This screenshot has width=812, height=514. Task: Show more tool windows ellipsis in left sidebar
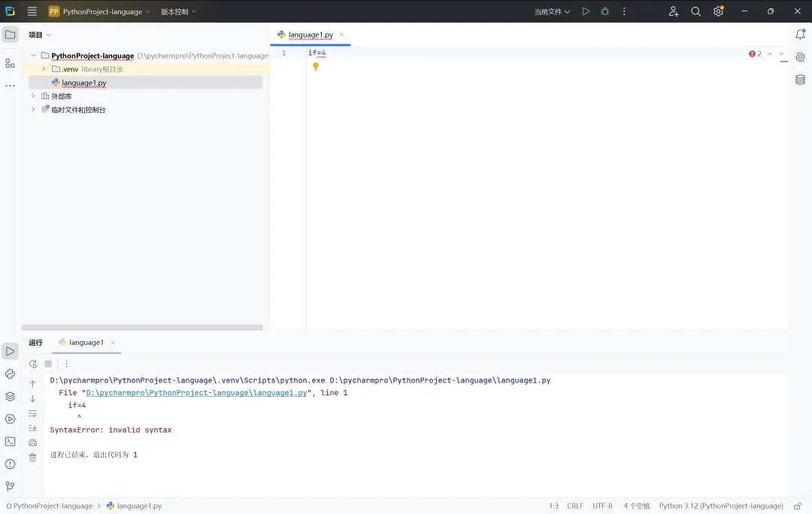(x=10, y=86)
